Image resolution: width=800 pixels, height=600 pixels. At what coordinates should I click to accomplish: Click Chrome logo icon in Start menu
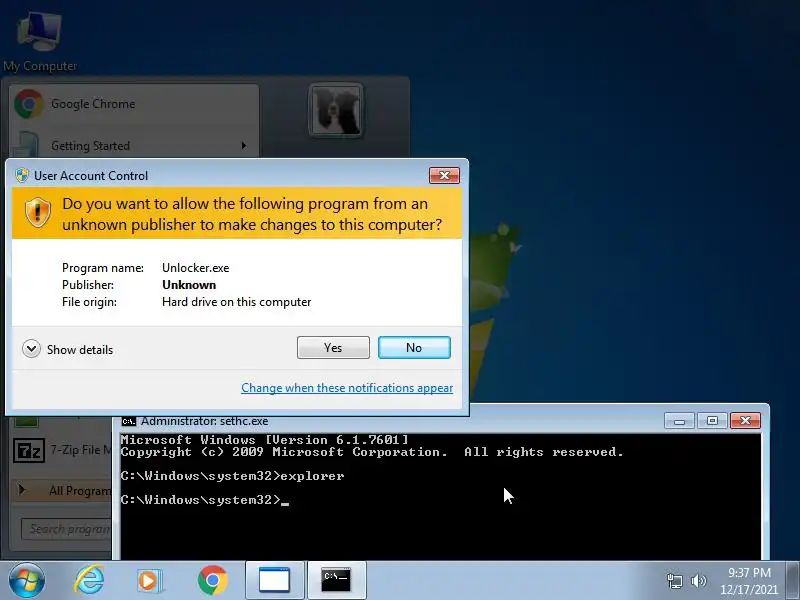29,104
